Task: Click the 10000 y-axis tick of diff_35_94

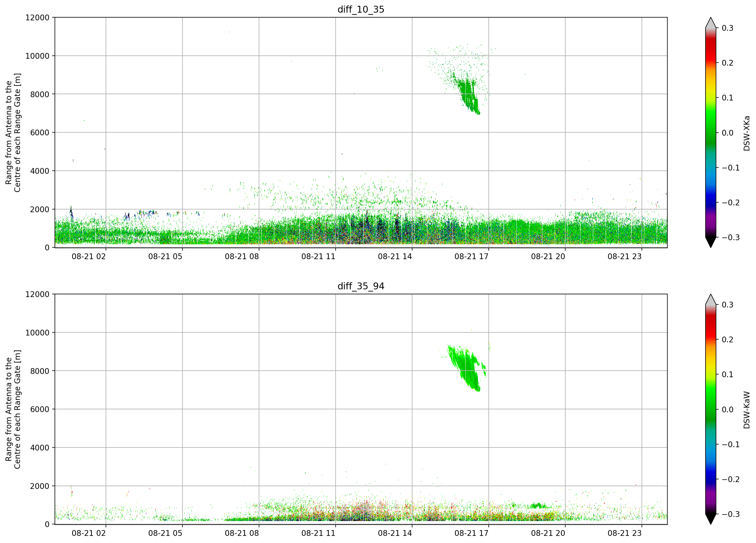Action: pos(37,333)
